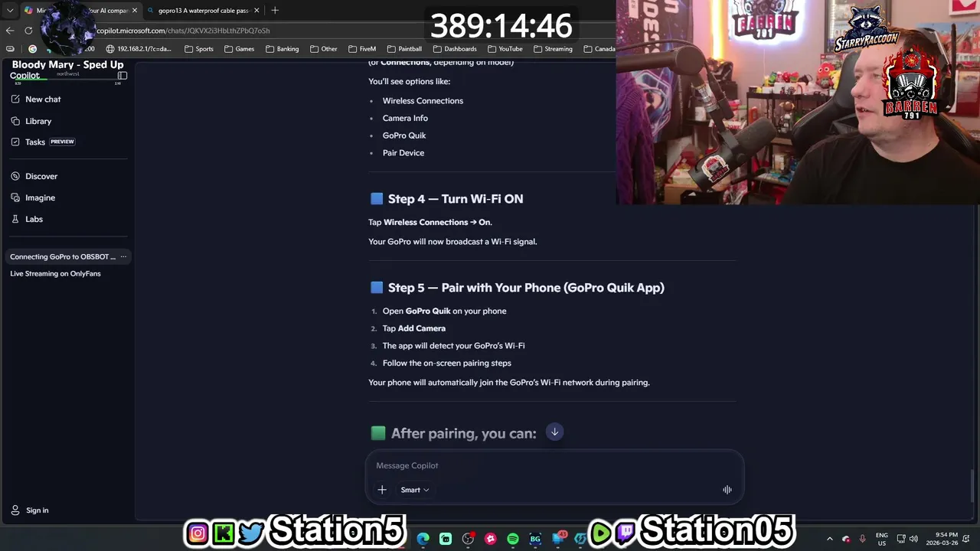Select the 'Wireless Connections' bullet item
Viewport: 980px width, 551px height.
coord(423,101)
